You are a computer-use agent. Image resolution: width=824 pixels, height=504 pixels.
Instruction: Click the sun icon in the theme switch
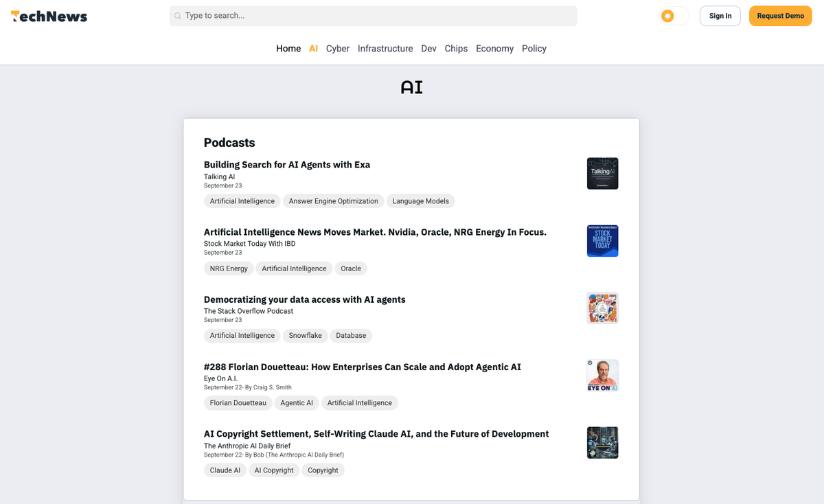tap(665, 15)
